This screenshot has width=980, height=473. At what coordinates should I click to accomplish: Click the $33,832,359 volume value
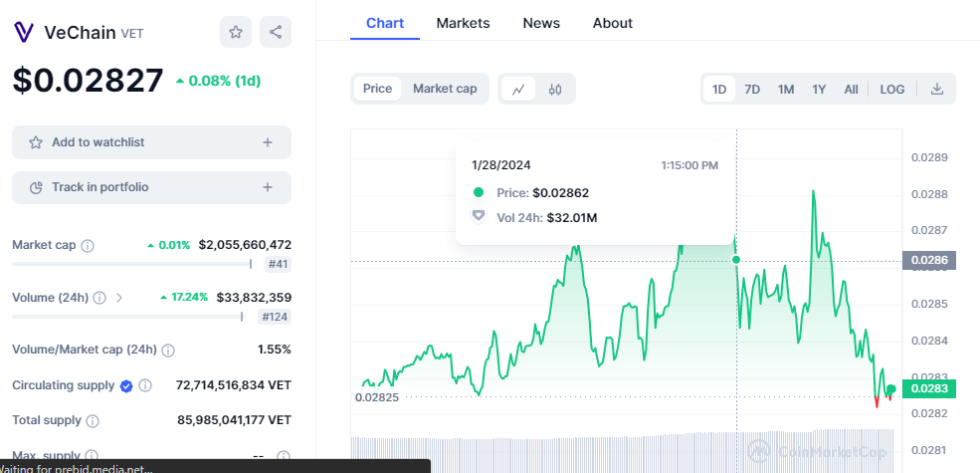pos(254,297)
